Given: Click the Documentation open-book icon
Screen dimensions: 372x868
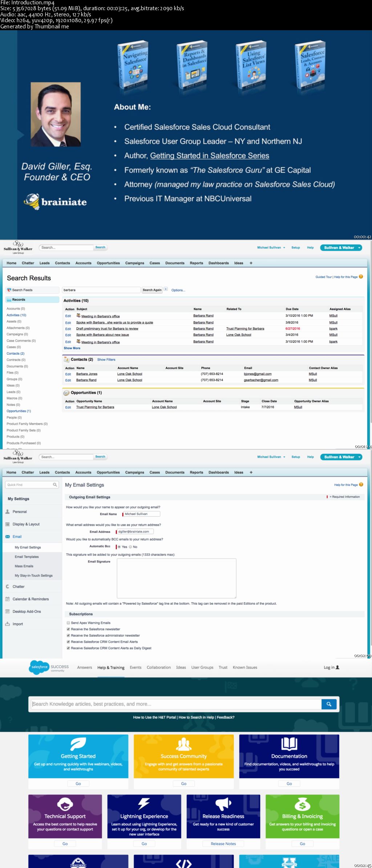Looking at the screenshot, I should [x=289, y=744].
